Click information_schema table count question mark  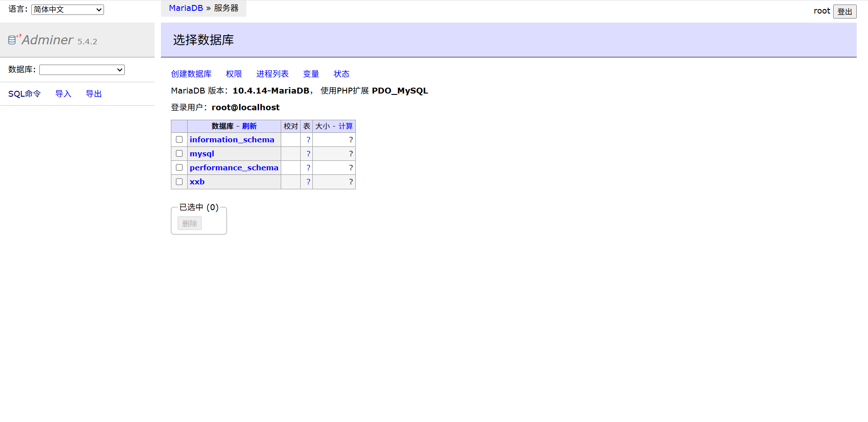click(x=308, y=140)
